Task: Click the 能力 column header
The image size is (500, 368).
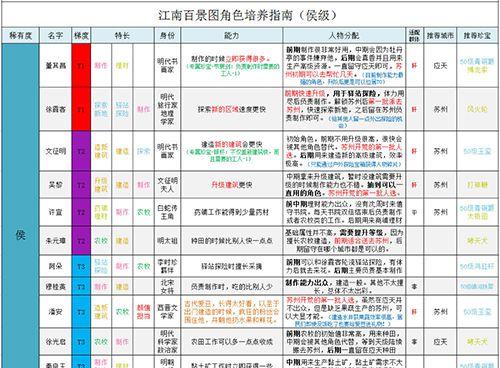Action: [232, 36]
